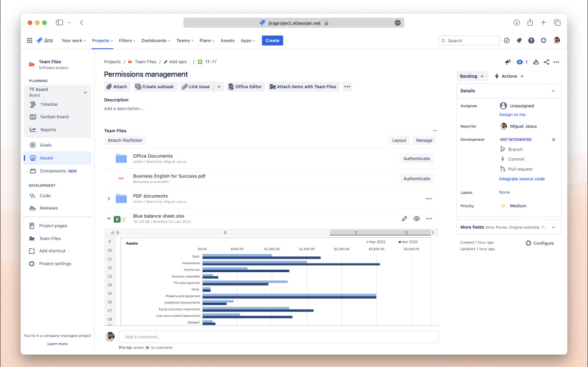
Task: Open the Dashboards menu
Action: point(155,40)
